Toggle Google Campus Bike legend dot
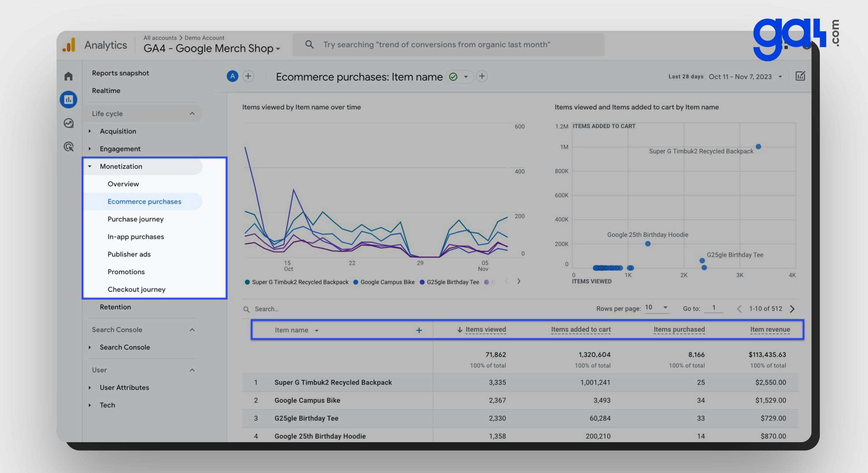This screenshot has width=868, height=473. coord(356,282)
